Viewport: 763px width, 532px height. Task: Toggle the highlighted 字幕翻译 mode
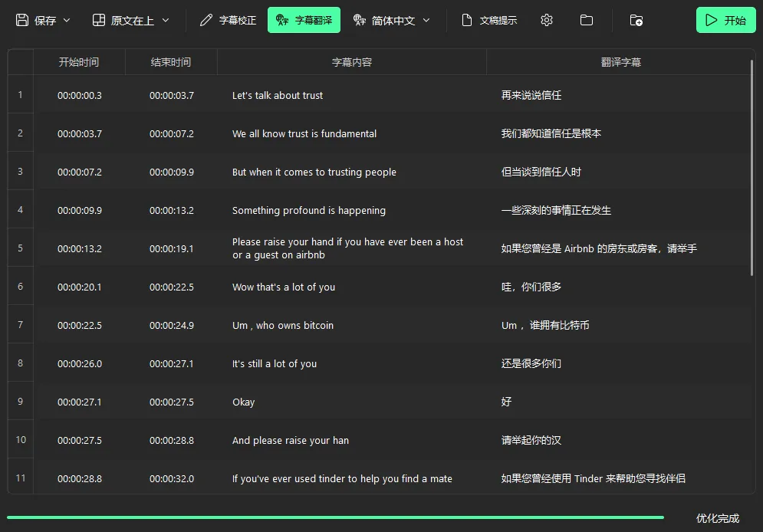pyautogui.click(x=304, y=20)
